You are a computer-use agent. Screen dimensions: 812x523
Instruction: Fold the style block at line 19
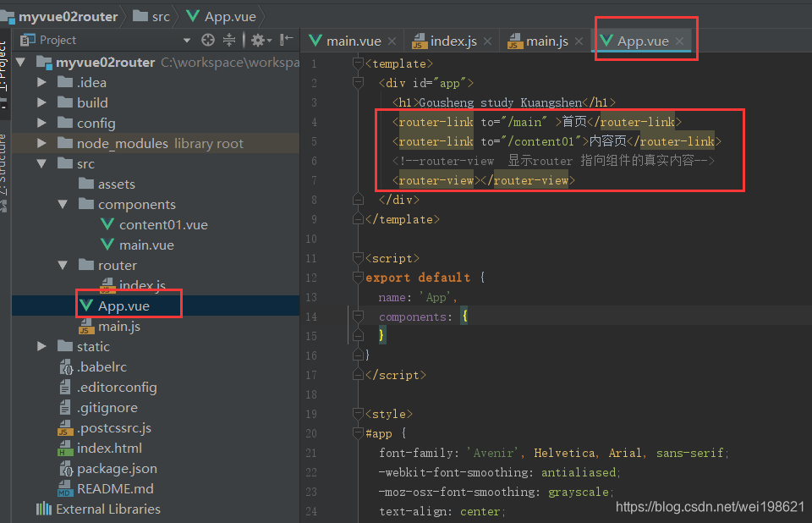pyautogui.click(x=357, y=413)
